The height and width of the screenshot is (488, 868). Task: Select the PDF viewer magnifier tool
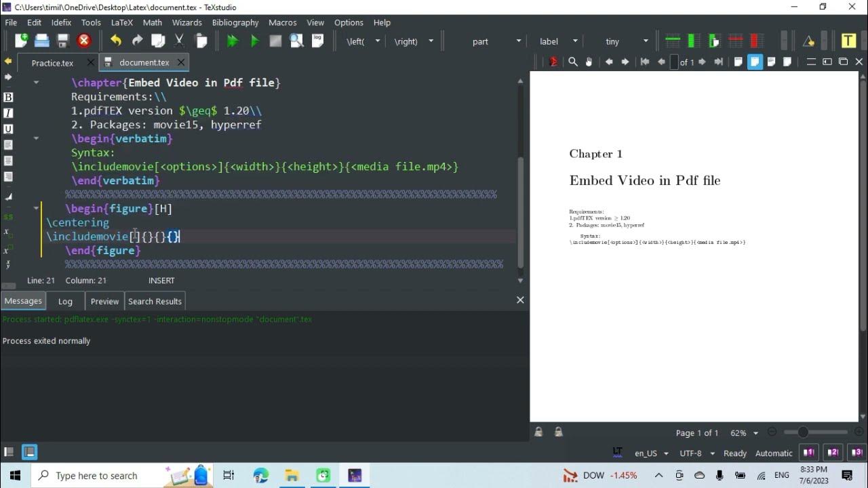coord(573,62)
